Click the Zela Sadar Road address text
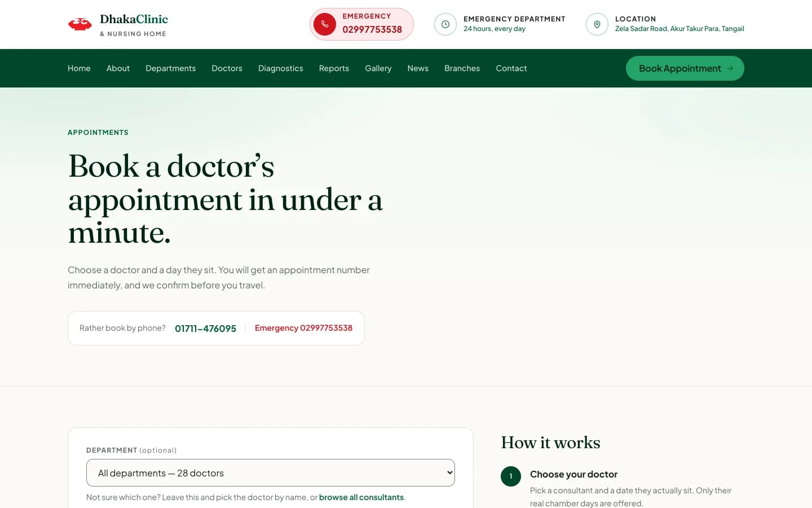Image resolution: width=812 pixels, height=508 pixels. [679, 29]
